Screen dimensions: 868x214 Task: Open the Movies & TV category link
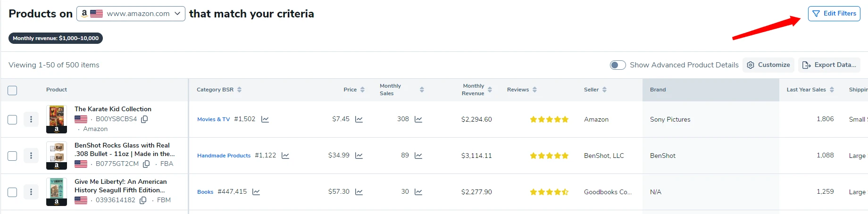coord(213,119)
